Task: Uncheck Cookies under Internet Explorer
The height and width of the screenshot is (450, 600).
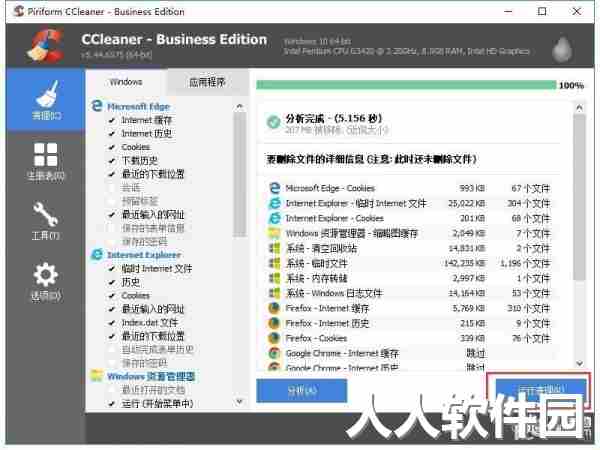Action: coord(112,296)
